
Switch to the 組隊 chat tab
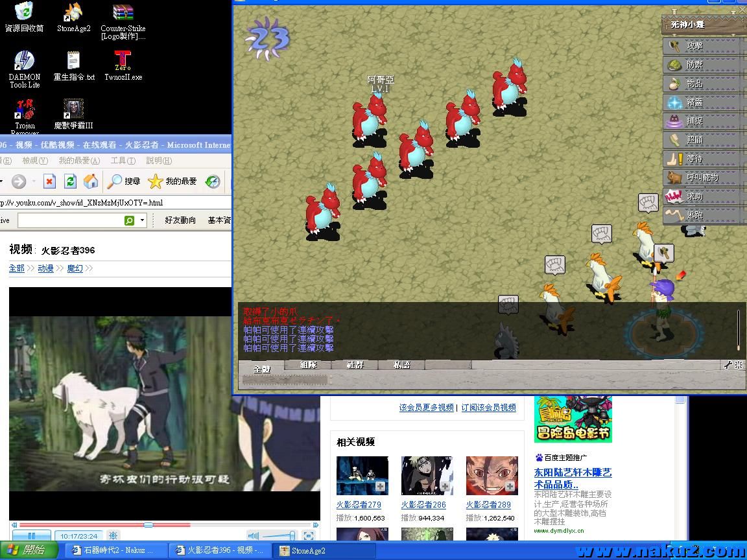[x=308, y=365]
